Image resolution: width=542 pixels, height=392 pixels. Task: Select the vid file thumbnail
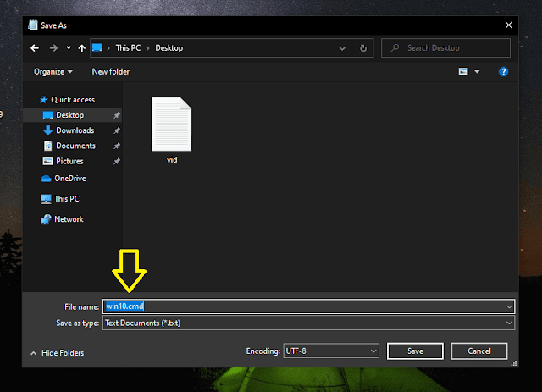pos(172,126)
